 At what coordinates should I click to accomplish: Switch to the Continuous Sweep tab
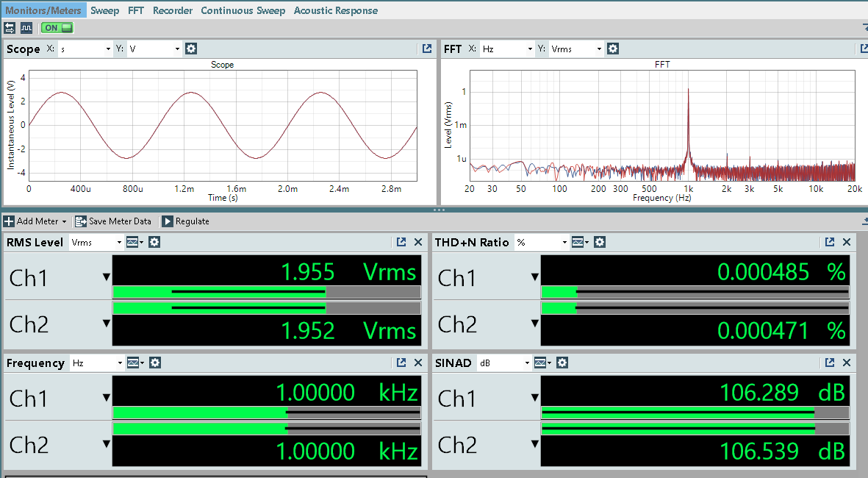click(x=243, y=10)
